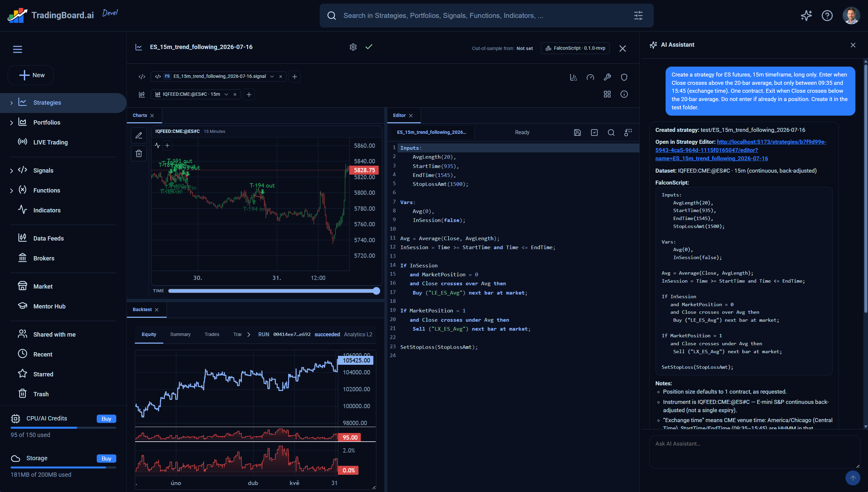Open Recent items
This screenshot has width=868, height=492.
pyautogui.click(x=43, y=354)
